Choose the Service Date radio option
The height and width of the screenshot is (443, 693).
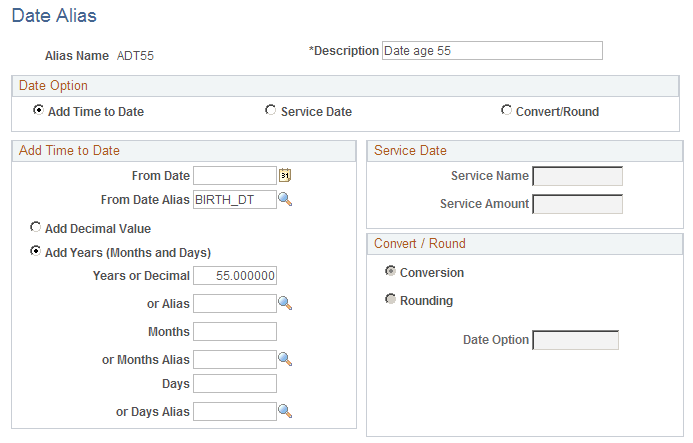point(271,111)
